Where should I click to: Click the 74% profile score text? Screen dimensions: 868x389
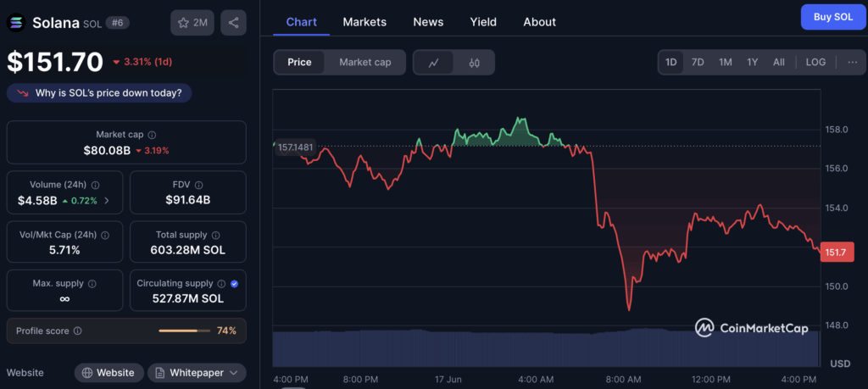click(226, 331)
